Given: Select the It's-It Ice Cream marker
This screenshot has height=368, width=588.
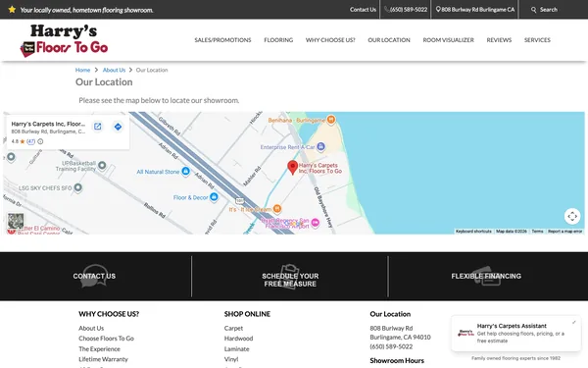Looking at the screenshot, I should click(x=277, y=208).
